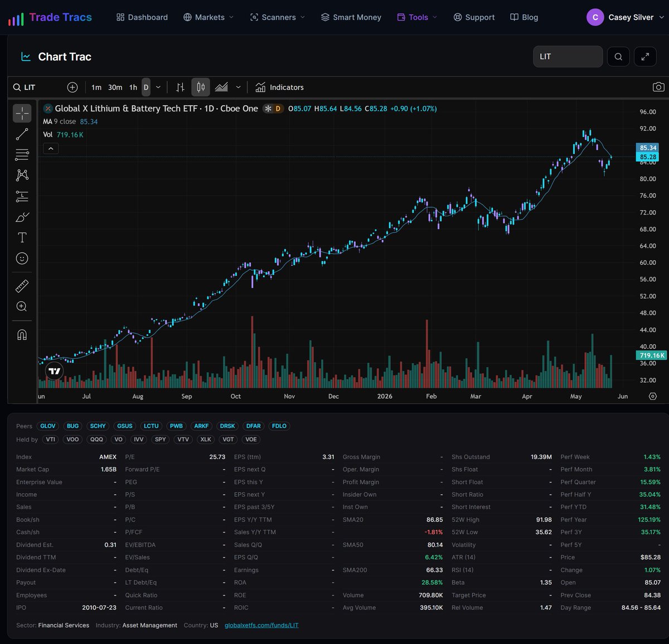Open the Smart Money page
This screenshot has width=669, height=644.
351,17
